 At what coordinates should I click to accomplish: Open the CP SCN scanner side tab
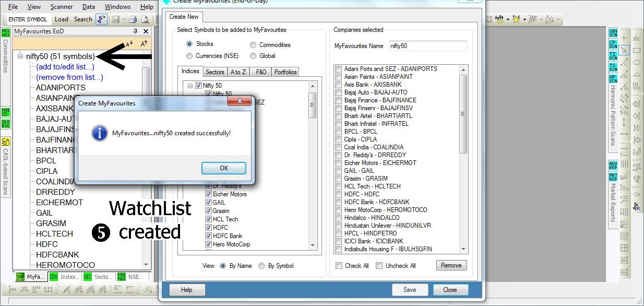613,45
